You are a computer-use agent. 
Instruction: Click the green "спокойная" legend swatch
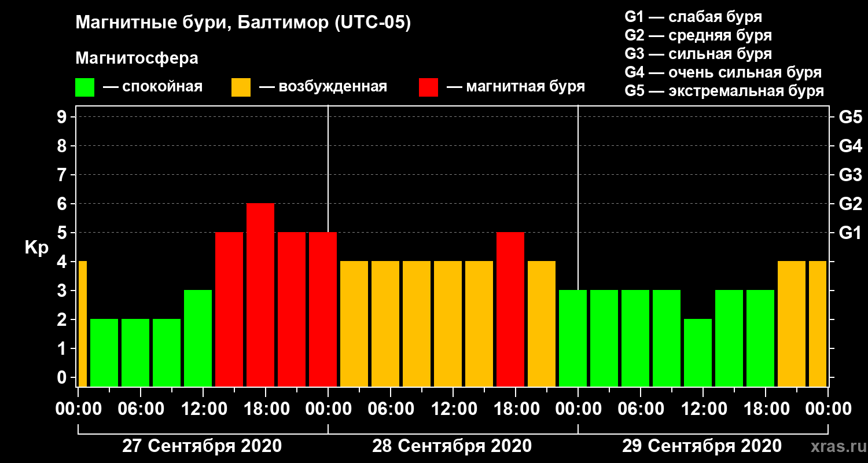(85, 87)
